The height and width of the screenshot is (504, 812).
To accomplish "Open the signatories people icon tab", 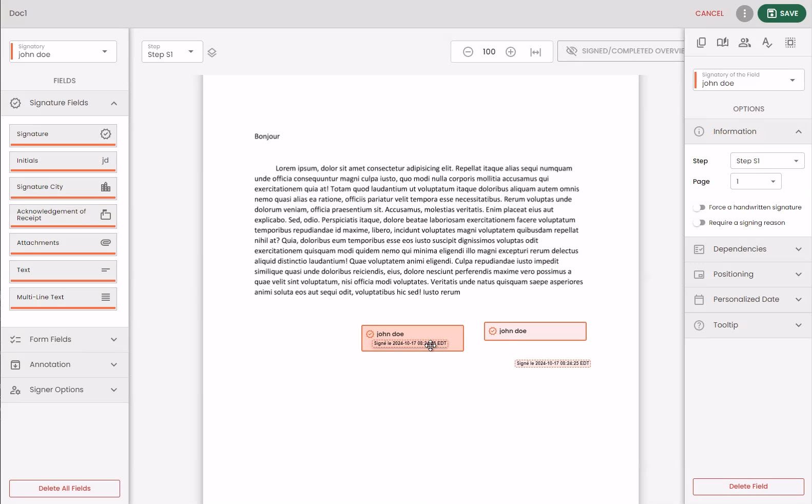I will point(745,43).
